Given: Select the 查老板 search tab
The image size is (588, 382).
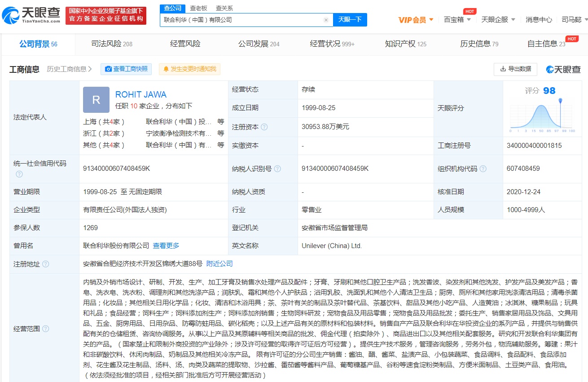Looking at the screenshot, I should click(198, 8).
